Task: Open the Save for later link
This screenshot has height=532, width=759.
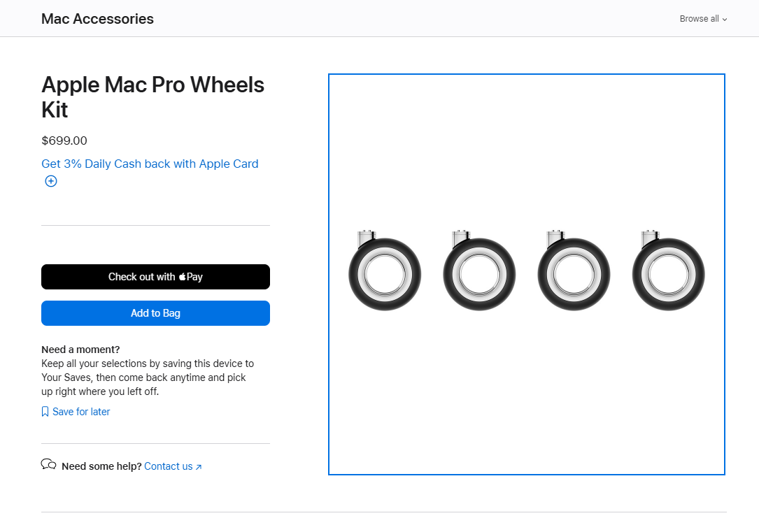Action: click(x=81, y=412)
